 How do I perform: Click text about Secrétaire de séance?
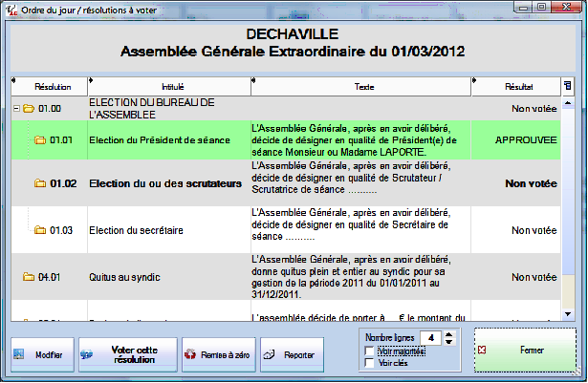click(352, 224)
